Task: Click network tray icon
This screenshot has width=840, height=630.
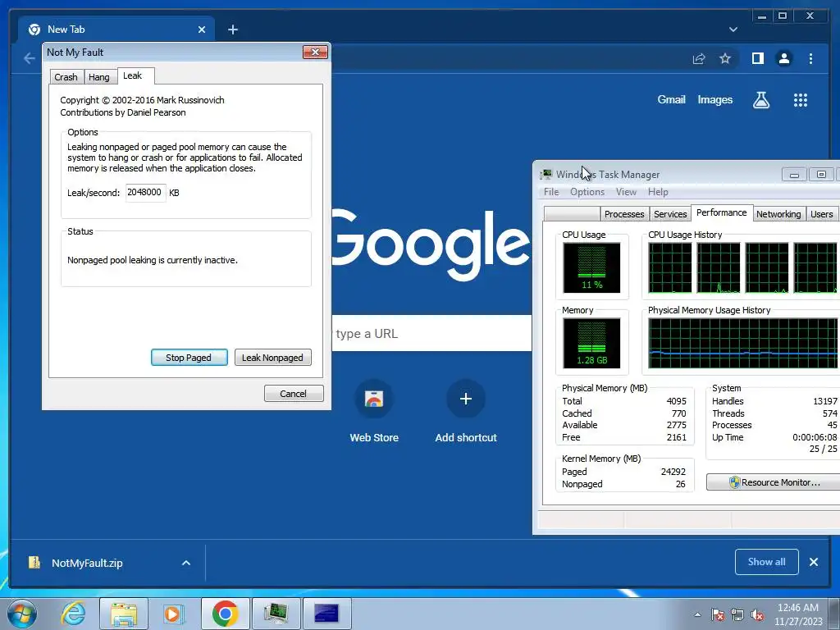Action: 737,614
